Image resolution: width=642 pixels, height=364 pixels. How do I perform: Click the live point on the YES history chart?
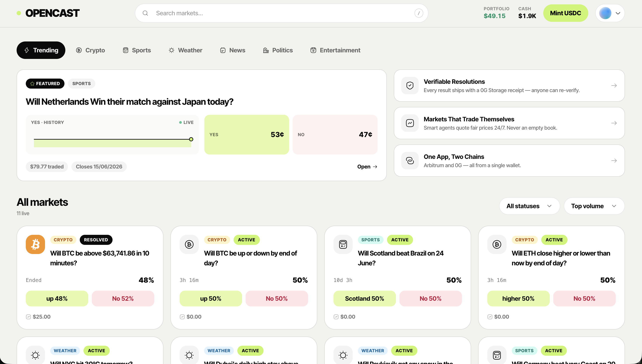[x=191, y=139]
